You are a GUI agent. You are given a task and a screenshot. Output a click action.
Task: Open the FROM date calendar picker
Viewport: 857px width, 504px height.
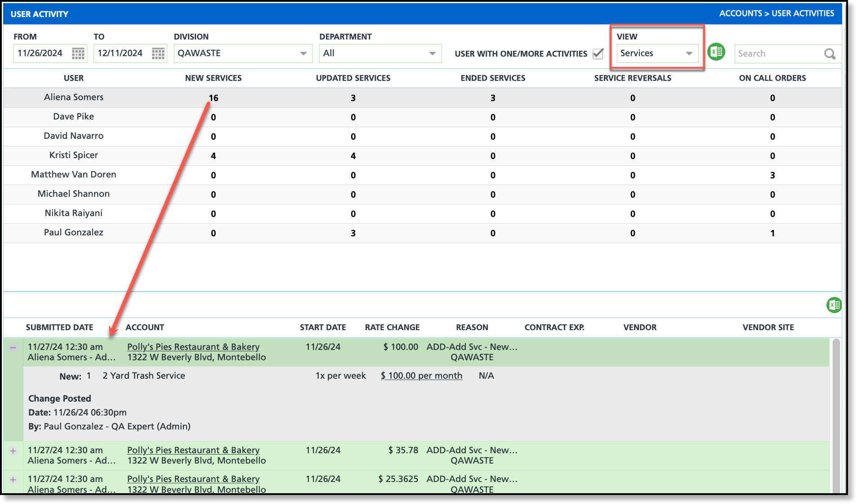pos(78,53)
